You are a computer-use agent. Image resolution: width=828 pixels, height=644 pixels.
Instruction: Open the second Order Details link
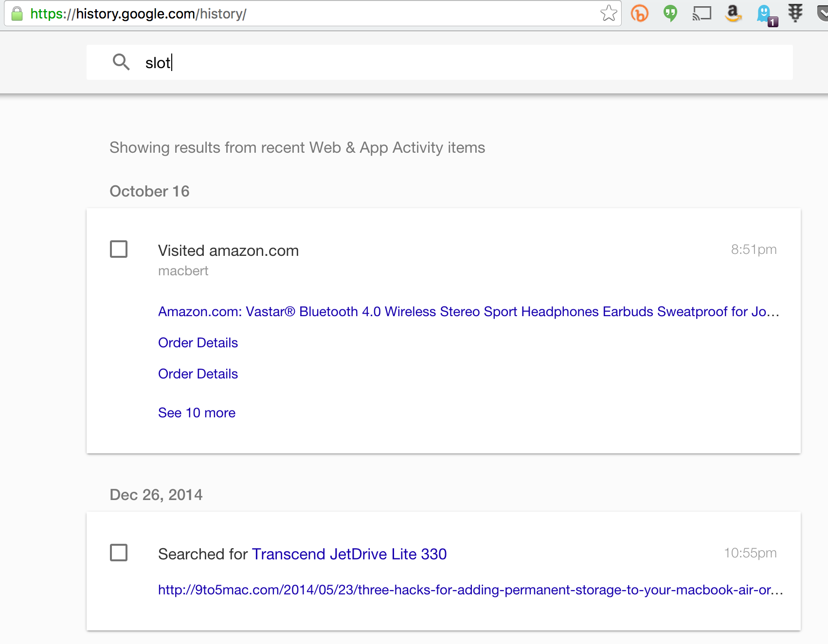[x=198, y=374]
